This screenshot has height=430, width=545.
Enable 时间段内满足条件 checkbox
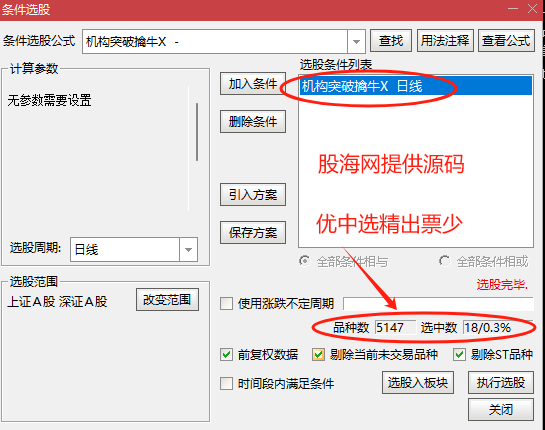click(227, 384)
